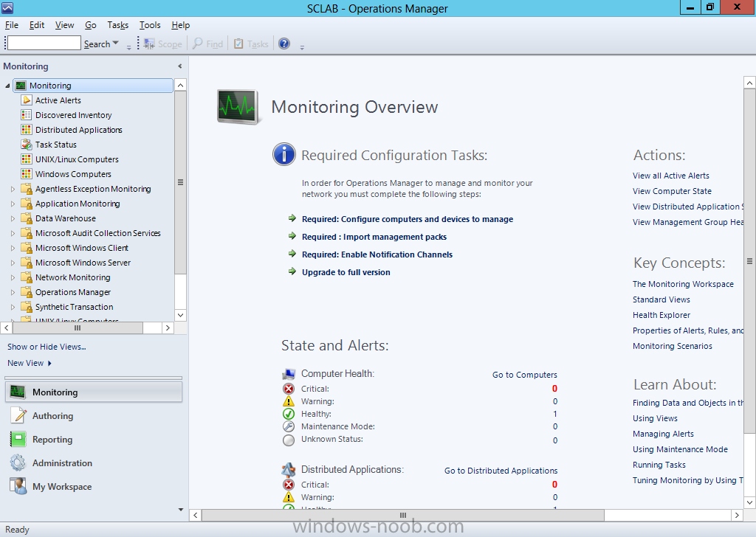Click the Scope toolbar button
Image resolution: width=756 pixels, height=537 pixels.
tap(163, 44)
